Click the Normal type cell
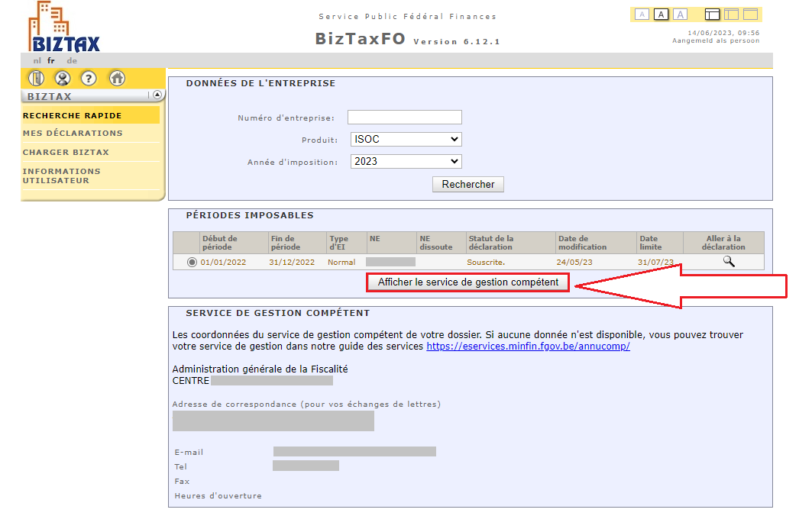The width and height of the screenshot is (799, 532). (341, 262)
